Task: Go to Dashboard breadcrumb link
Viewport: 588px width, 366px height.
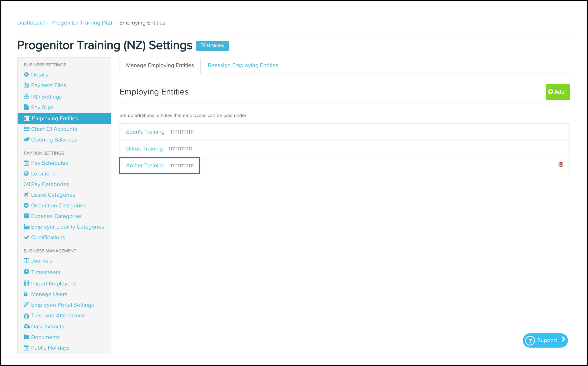Action: (x=31, y=23)
